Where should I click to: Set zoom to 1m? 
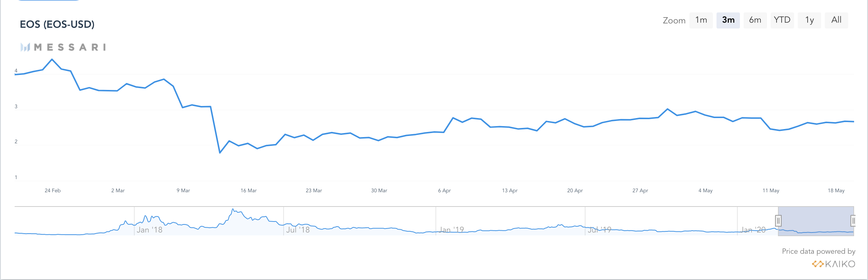[701, 20]
